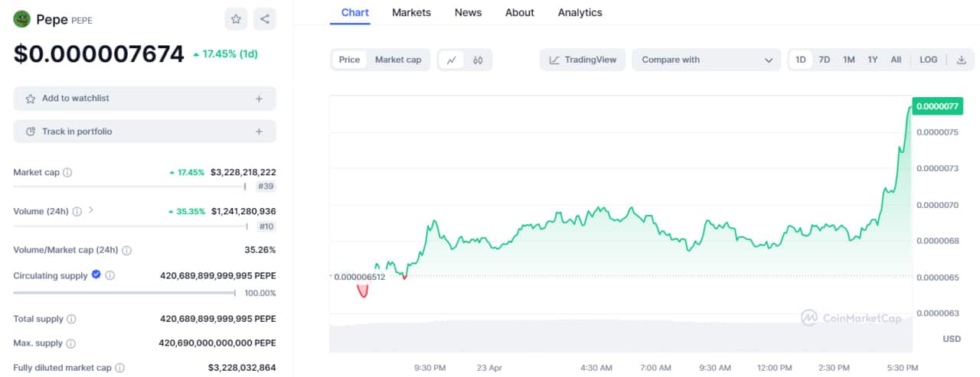Star Pepe as a favorite
980x377 pixels.
pos(236,19)
